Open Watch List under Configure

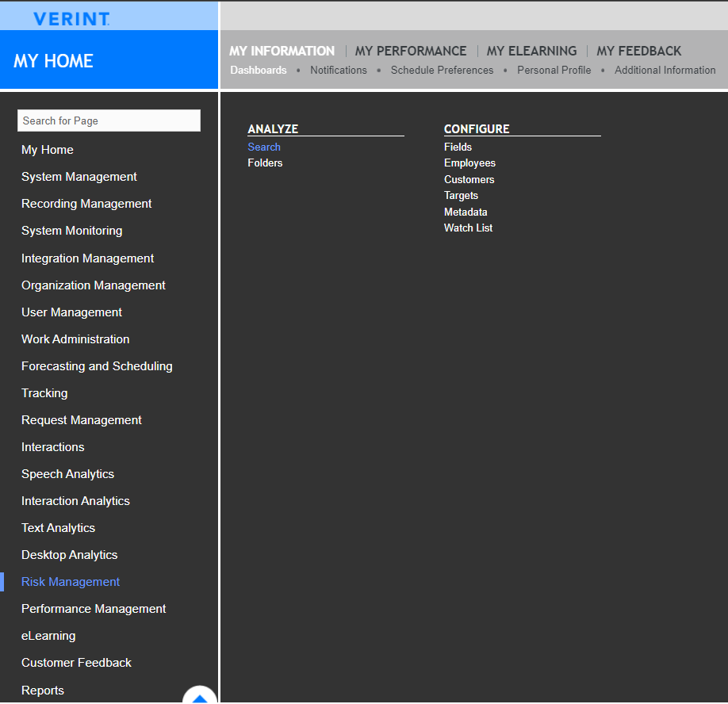[469, 228]
